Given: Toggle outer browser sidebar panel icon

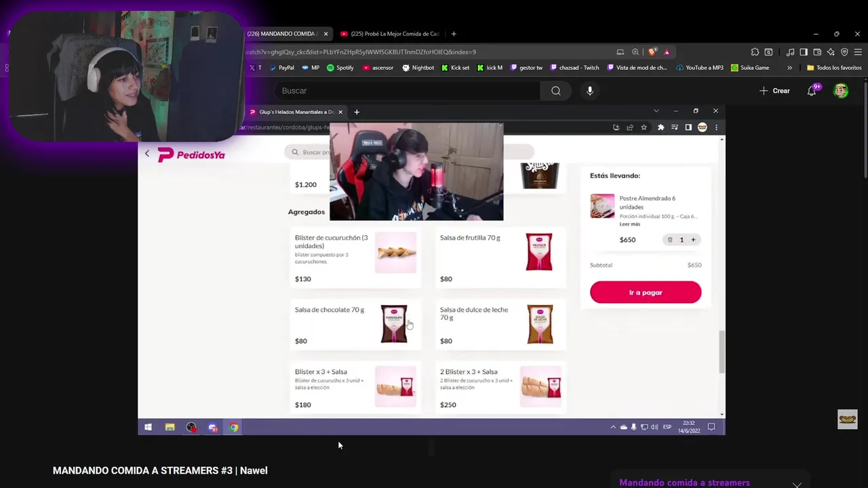Looking at the screenshot, I should [x=804, y=52].
